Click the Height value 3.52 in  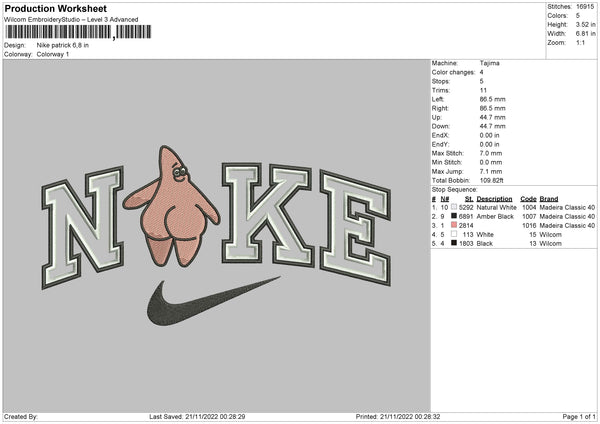tap(585, 24)
